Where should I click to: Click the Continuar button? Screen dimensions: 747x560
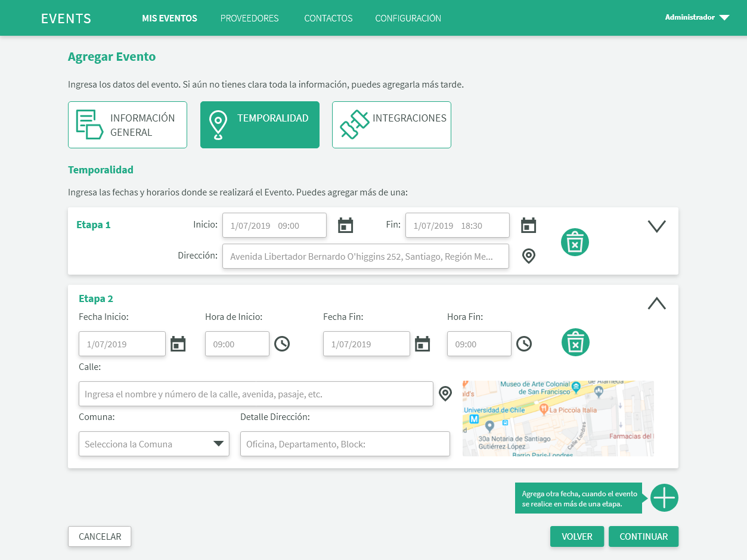click(643, 536)
